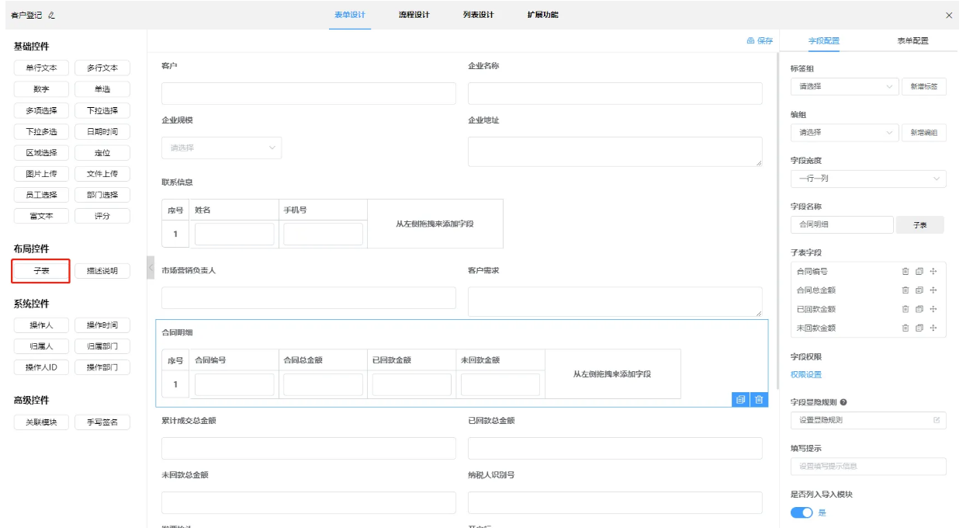Click the move handle for 已回款金额
This screenshot has width=980, height=528.
coord(933,309)
